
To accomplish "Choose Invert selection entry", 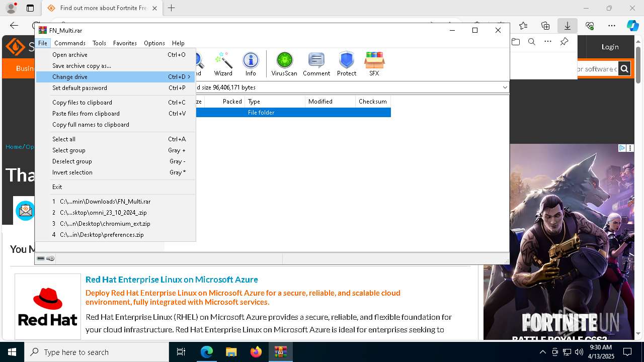I will [x=115, y=172].
